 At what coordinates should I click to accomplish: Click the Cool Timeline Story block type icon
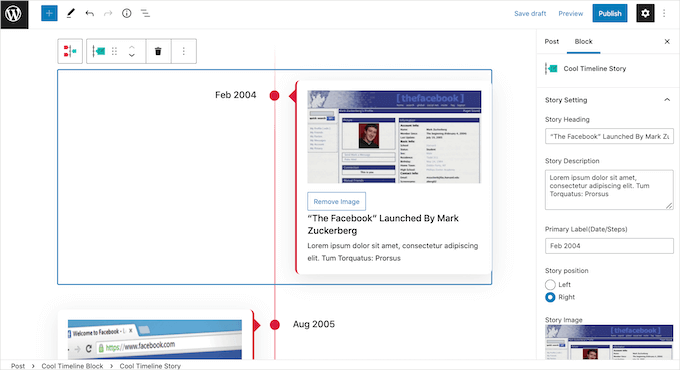(99, 51)
